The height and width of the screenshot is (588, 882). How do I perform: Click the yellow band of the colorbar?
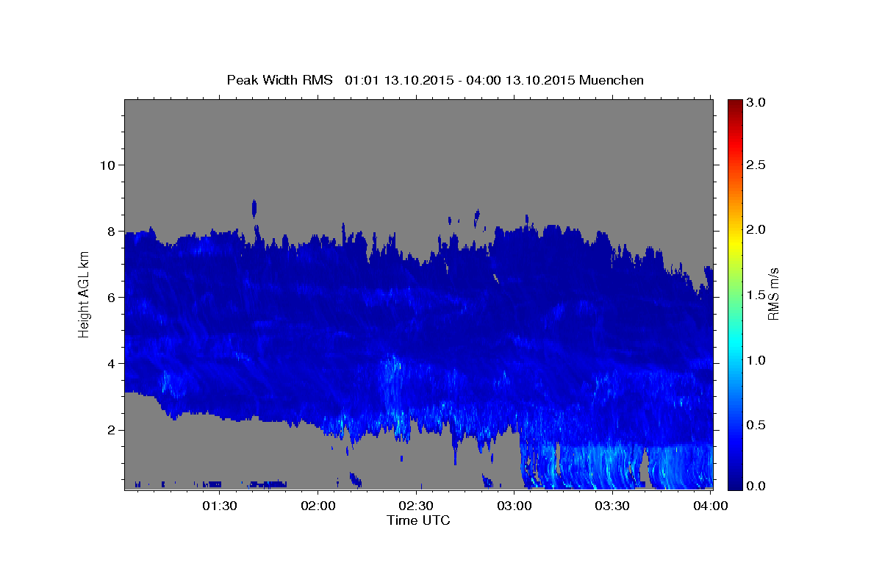(x=734, y=243)
